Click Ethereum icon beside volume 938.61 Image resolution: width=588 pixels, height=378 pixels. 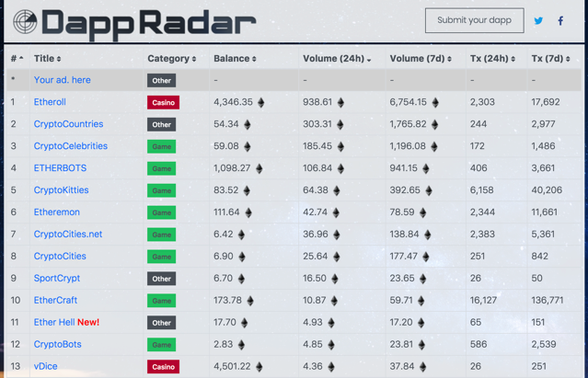(340, 103)
